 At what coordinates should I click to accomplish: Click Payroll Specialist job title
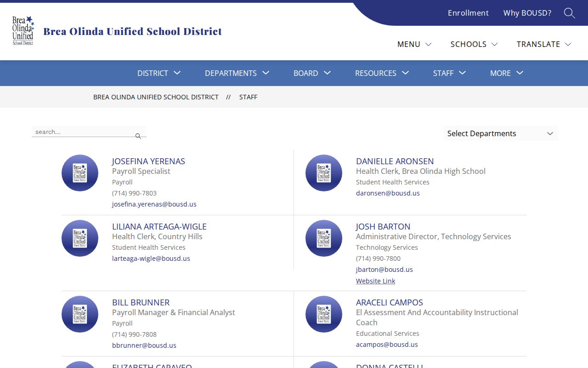[x=141, y=171]
